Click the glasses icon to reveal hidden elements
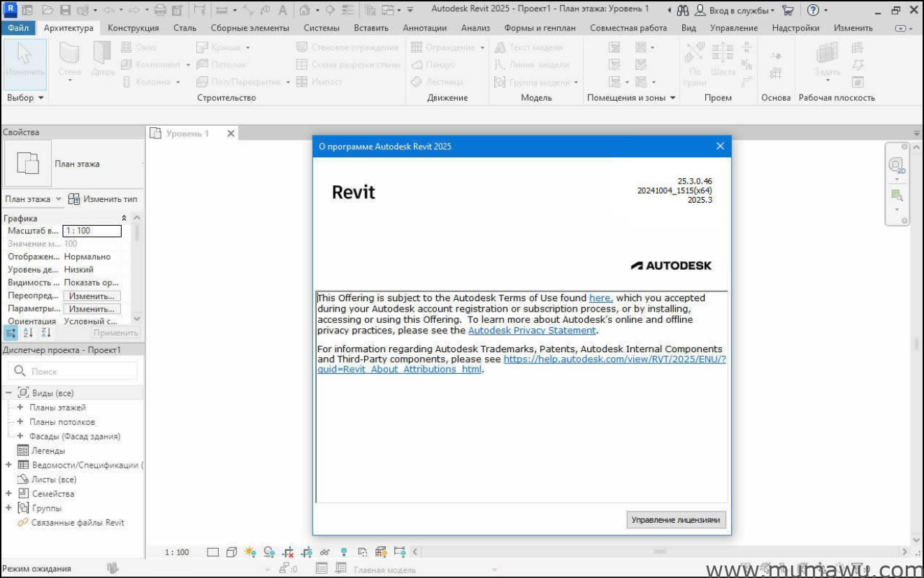Viewport: 924px width, 578px height. click(325, 552)
